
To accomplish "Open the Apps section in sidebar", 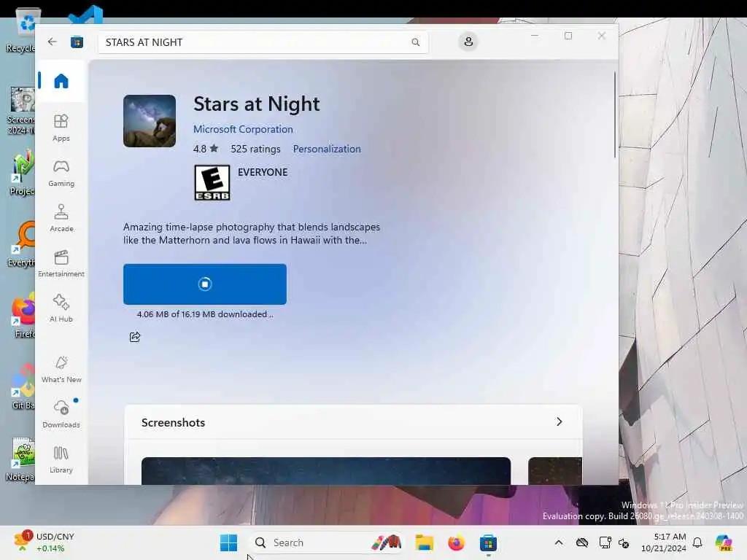I will (61, 128).
